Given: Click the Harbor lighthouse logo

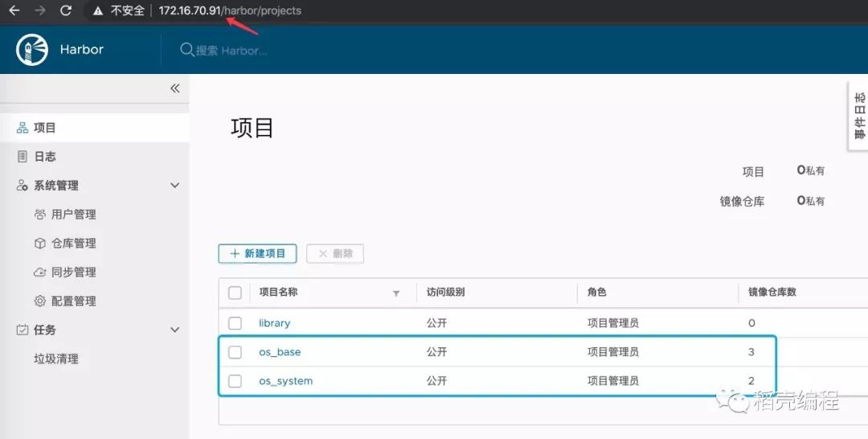Looking at the screenshot, I should (x=32, y=49).
